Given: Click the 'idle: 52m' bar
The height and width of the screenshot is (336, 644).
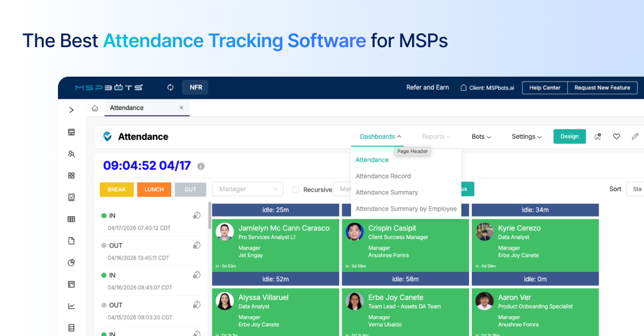Looking at the screenshot, I should click(275, 279).
